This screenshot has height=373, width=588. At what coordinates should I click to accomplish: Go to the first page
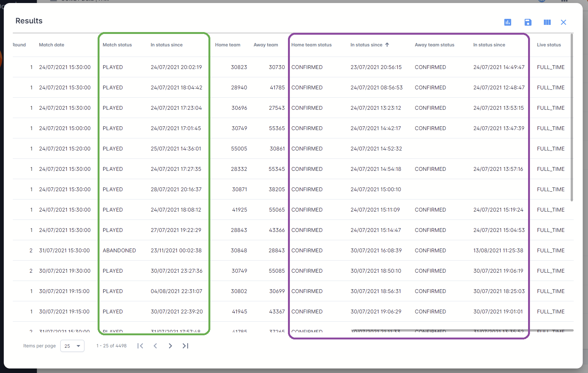(x=140, y=346)
